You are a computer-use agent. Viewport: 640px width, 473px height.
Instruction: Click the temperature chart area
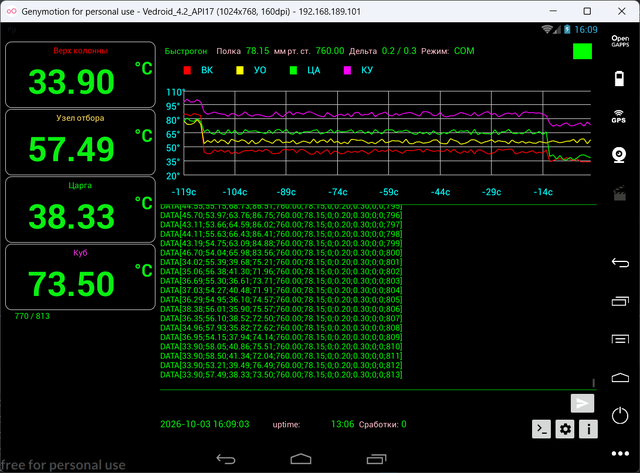(x=387, y=133)
